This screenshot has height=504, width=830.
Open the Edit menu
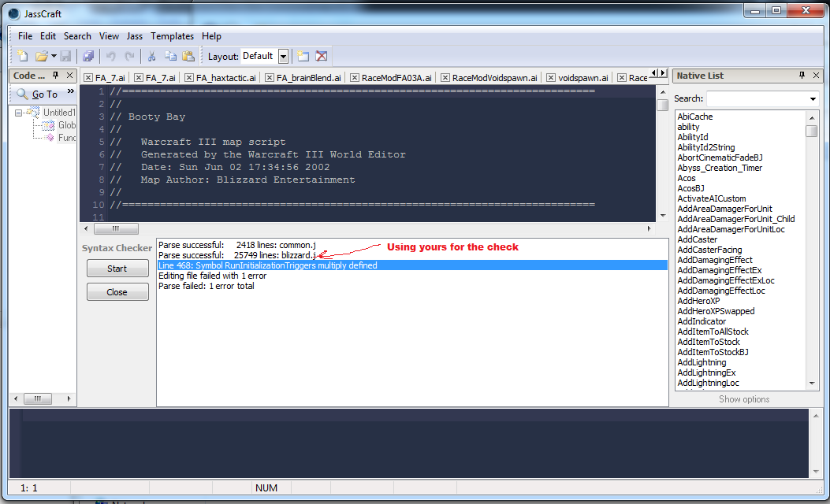pos(47,36)
